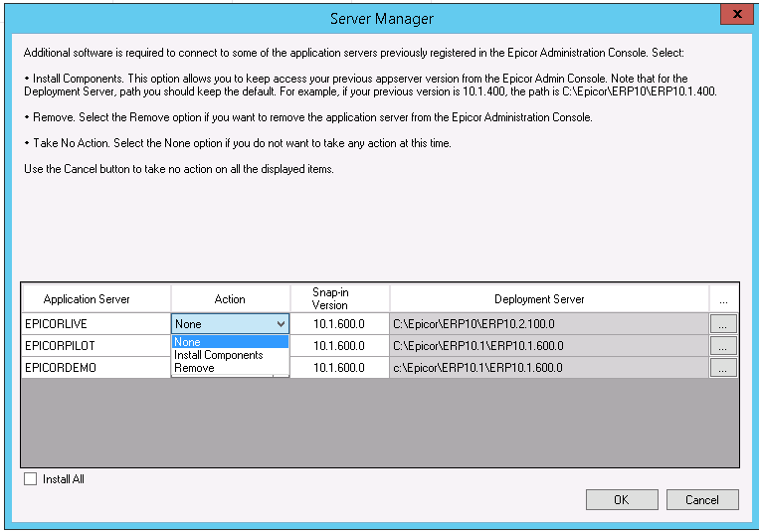Choose Install Components from the dropdown list
759x532 pixels.
tap(230, 355)
